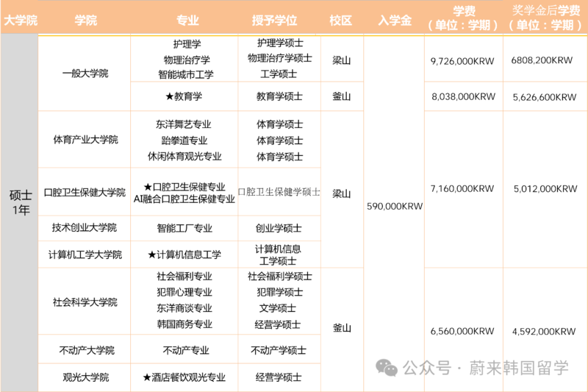Click the 护理学 major text
The width and height of the screenshot is (588, 392).
pyautogui.click(x=187, y=44)
